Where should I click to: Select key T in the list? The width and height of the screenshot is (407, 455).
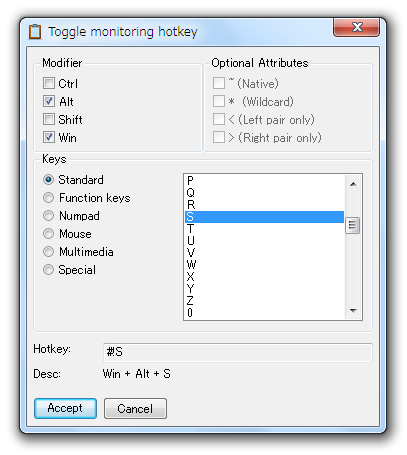(x=264, y=229)
